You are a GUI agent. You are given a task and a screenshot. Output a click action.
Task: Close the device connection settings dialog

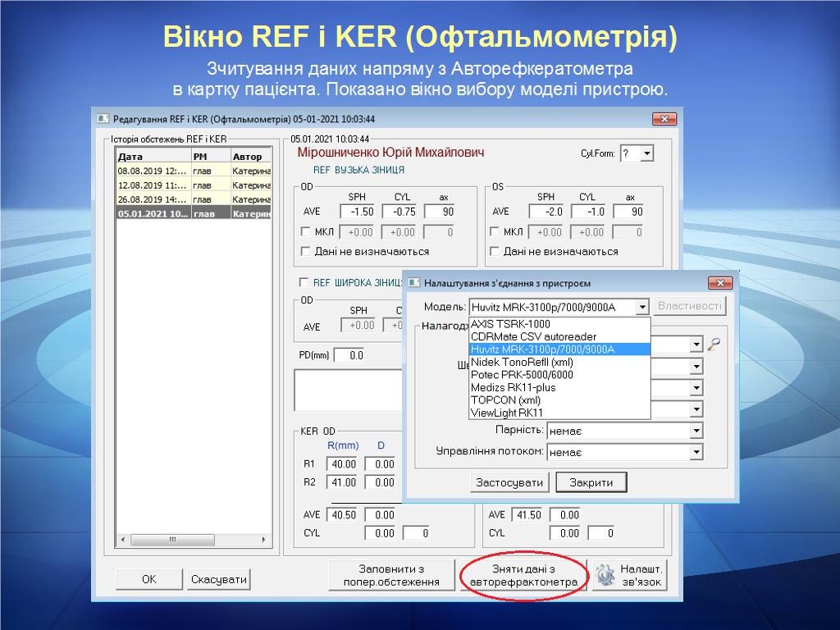coord(719,283)
